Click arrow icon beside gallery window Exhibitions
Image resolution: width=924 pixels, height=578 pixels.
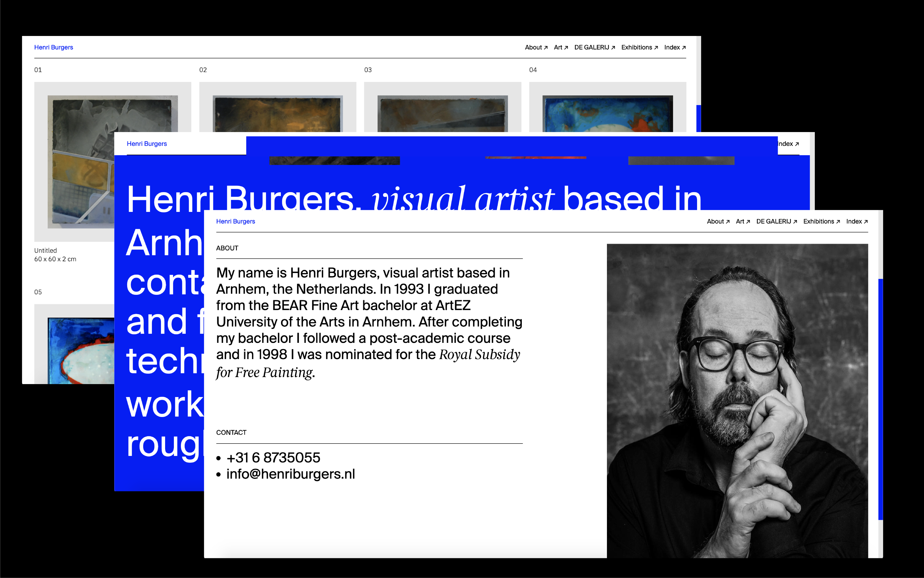[656, 48]
